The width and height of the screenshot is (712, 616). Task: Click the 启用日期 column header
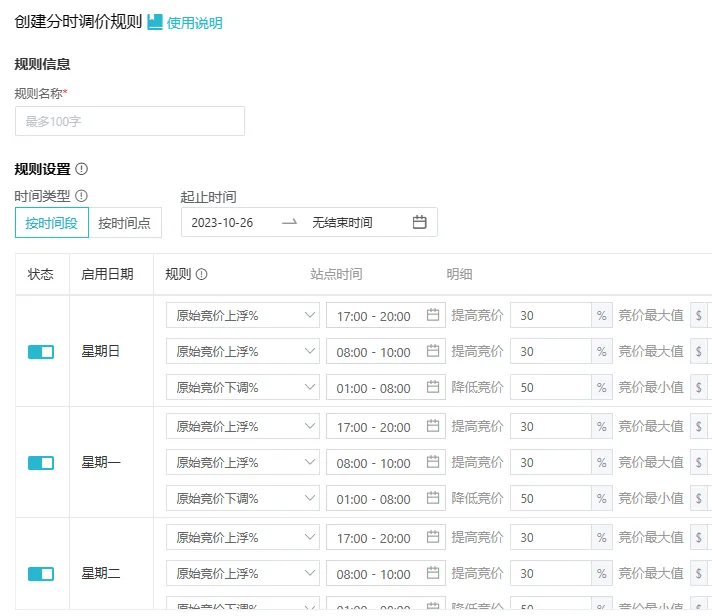click(107, 274)
